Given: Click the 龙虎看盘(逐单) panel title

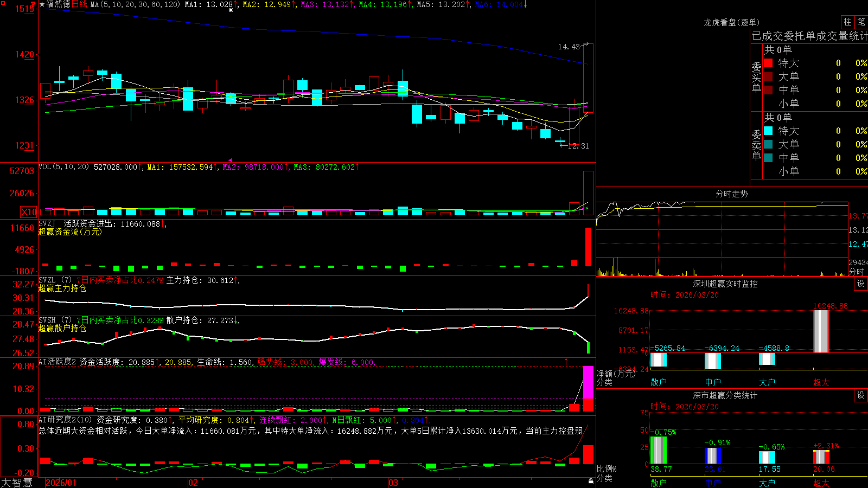Looking at the screenshot, I should point(732,22).
